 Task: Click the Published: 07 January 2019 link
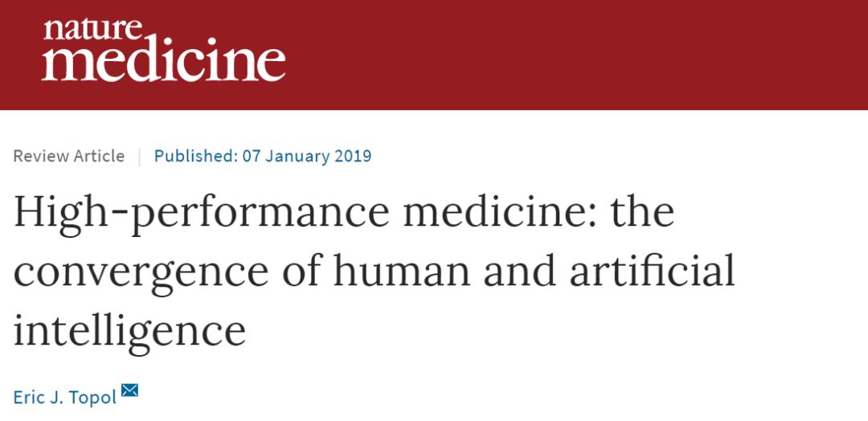click(262, 156)
